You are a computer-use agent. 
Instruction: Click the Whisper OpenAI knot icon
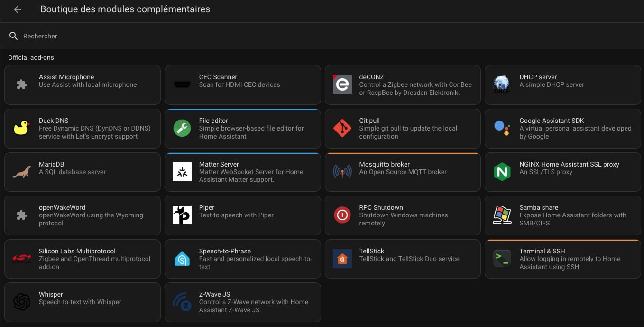22,302
